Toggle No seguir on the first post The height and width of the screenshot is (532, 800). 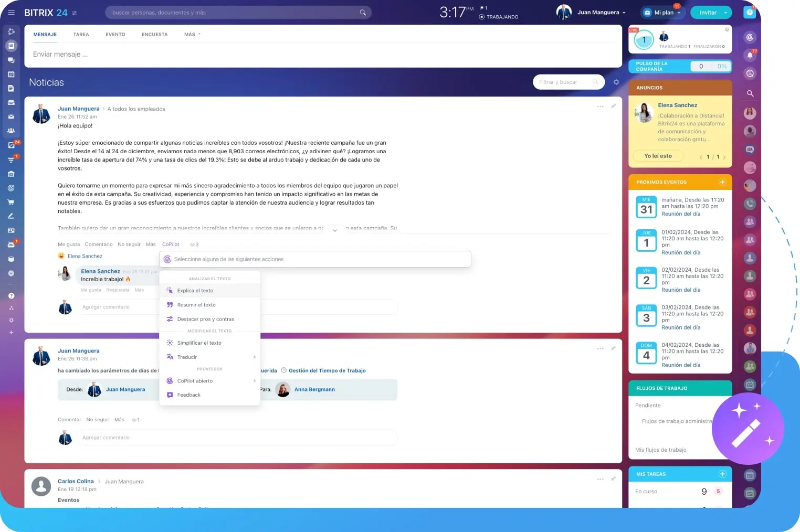tap(129, 244)
